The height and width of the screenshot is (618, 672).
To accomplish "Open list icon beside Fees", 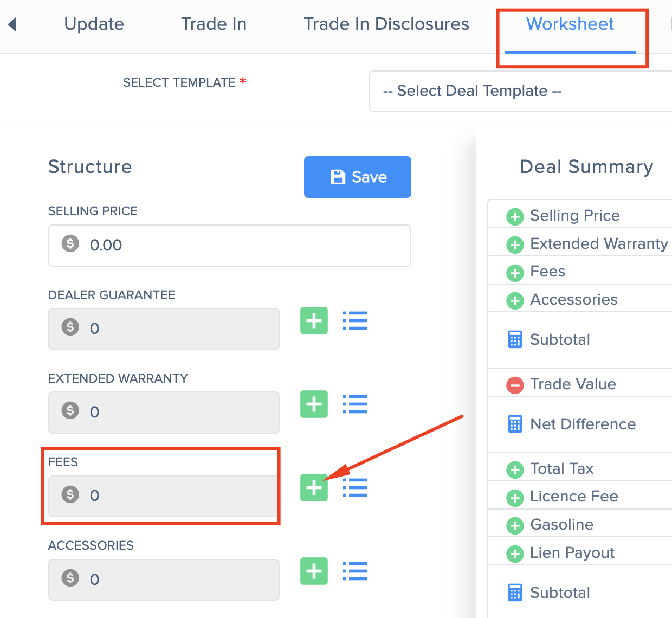I will (355, 487).
